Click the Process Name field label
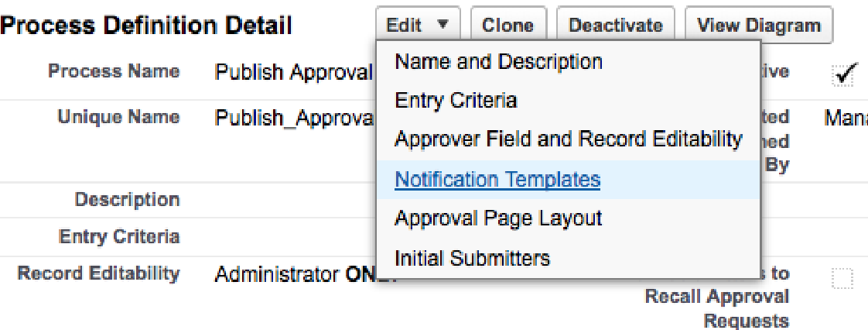Image resolution: width=868 pixels, height=330 pixels. [114, 72]
